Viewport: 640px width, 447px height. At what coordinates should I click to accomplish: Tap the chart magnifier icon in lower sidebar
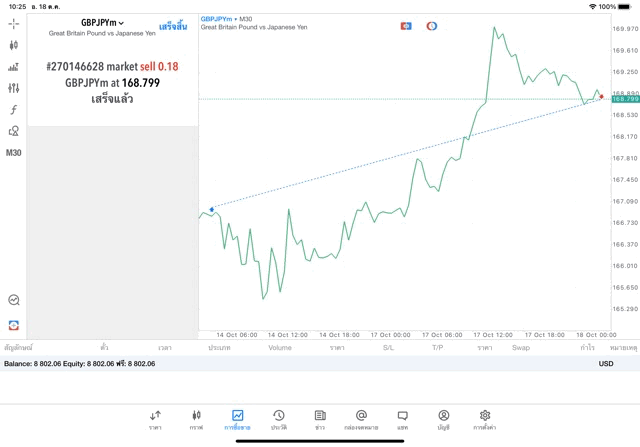pyautogui.click(x=13, y=300)
